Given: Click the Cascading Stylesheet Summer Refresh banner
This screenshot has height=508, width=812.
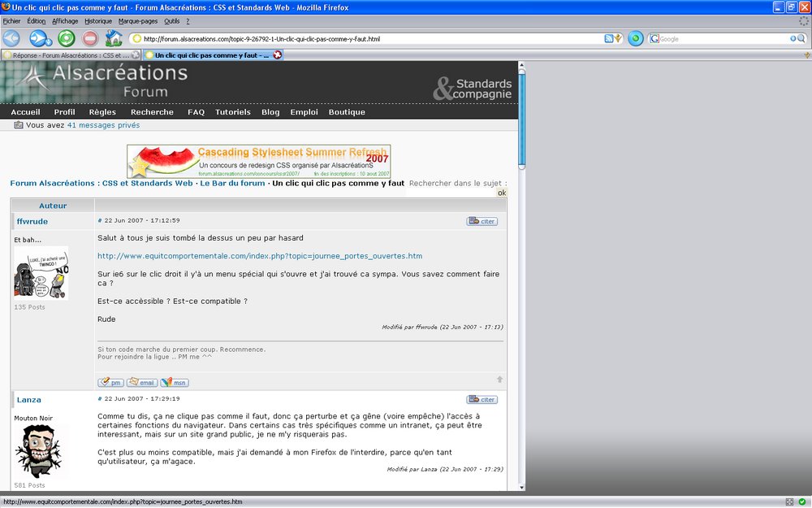Looking at the screenshot, I should point(258,161).
